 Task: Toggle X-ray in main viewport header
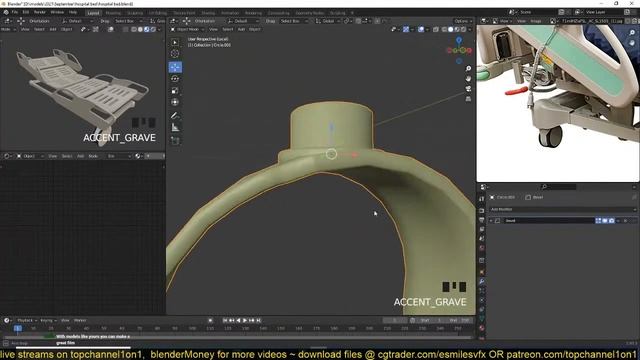(x=436, y=29)
